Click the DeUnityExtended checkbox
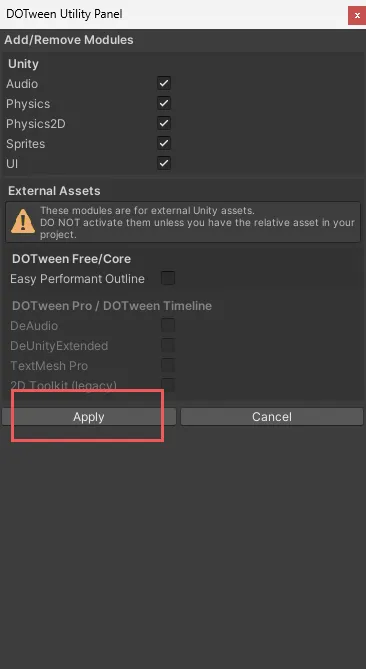The height and width of the screenshot is (669, 366). tap(168, 345)
